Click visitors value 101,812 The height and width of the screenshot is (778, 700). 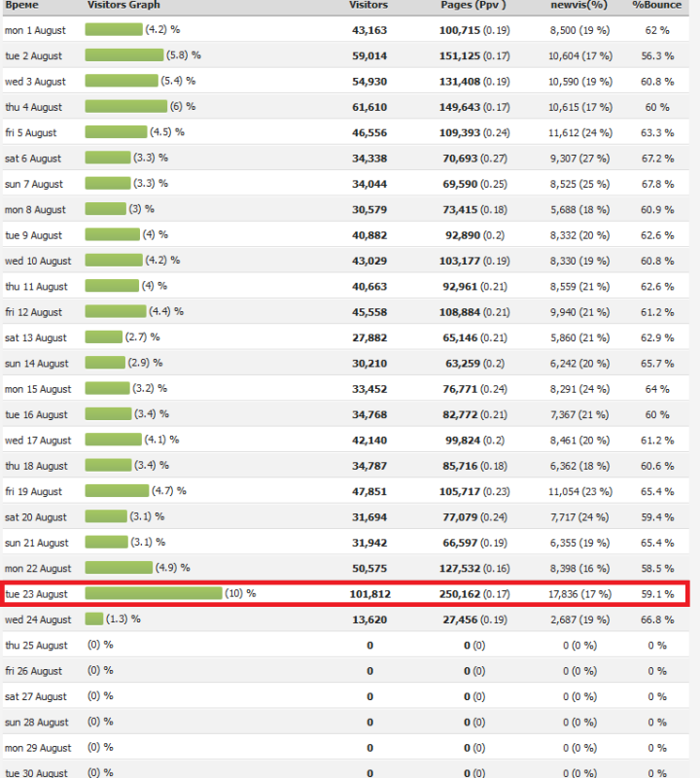pos(369,594)
